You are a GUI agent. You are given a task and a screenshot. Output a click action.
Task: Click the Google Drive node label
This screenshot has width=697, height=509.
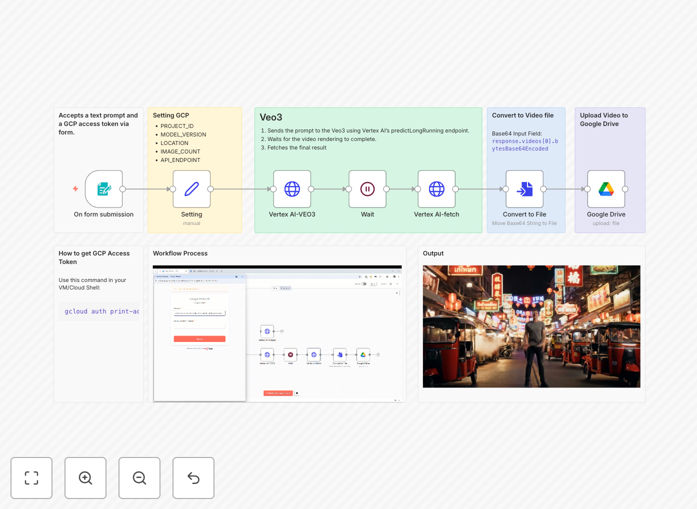click(606, 214)
